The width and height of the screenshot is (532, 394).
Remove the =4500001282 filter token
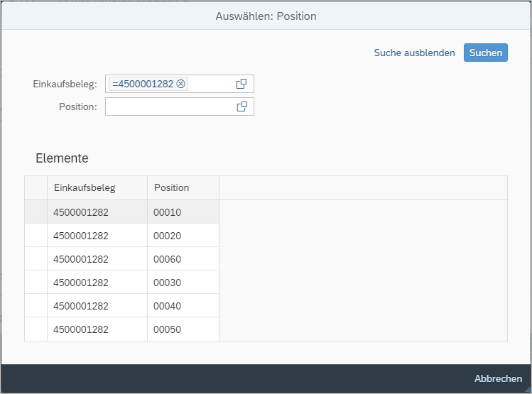coord(181,84)
